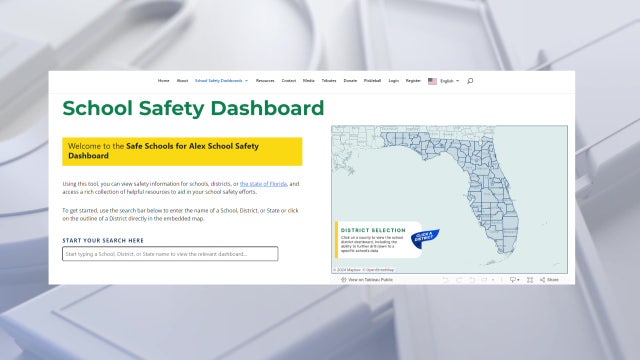Click inside the Start Your Search Here field
This screenshot has height=360, width=640.
point(170,254)
